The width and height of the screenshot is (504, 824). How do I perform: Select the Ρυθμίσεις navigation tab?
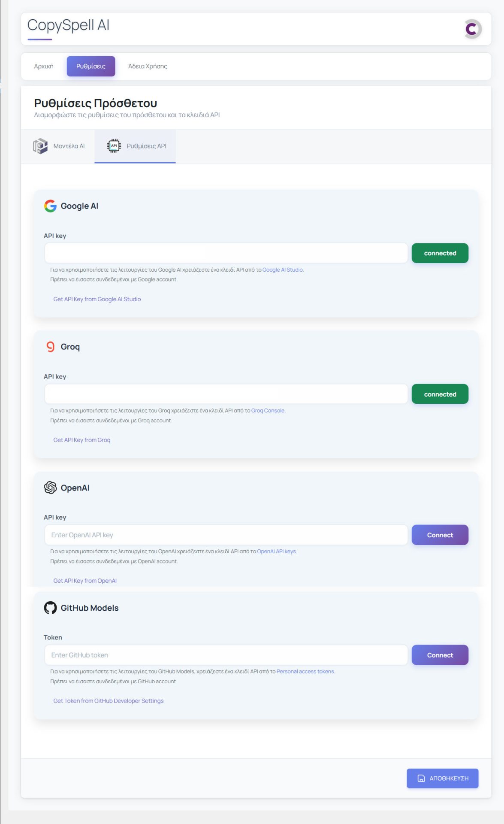(91, 66)
